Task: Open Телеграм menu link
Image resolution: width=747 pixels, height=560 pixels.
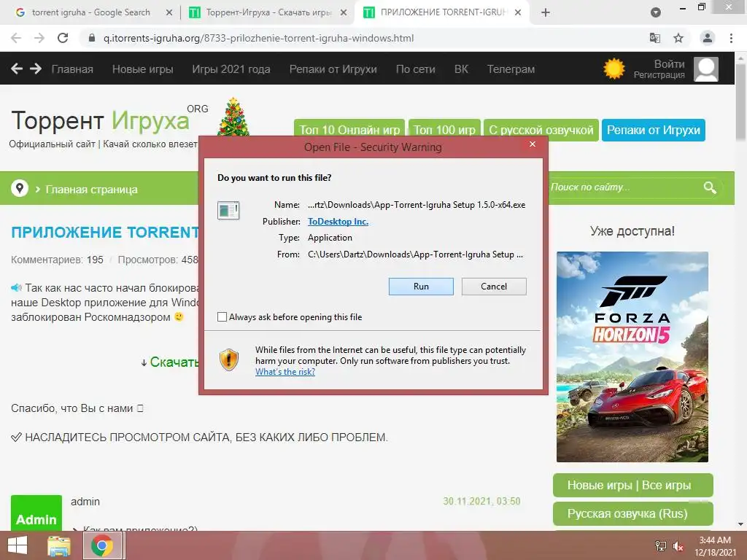Action: (x=511, y=69)
